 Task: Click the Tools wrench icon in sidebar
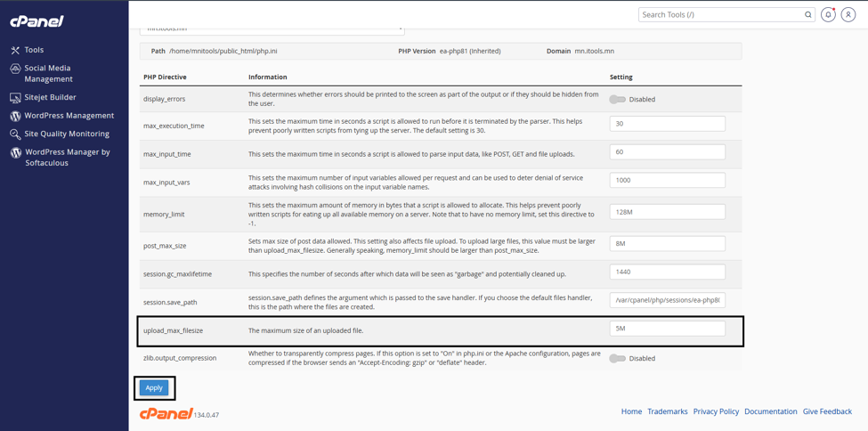pos(15,51)
